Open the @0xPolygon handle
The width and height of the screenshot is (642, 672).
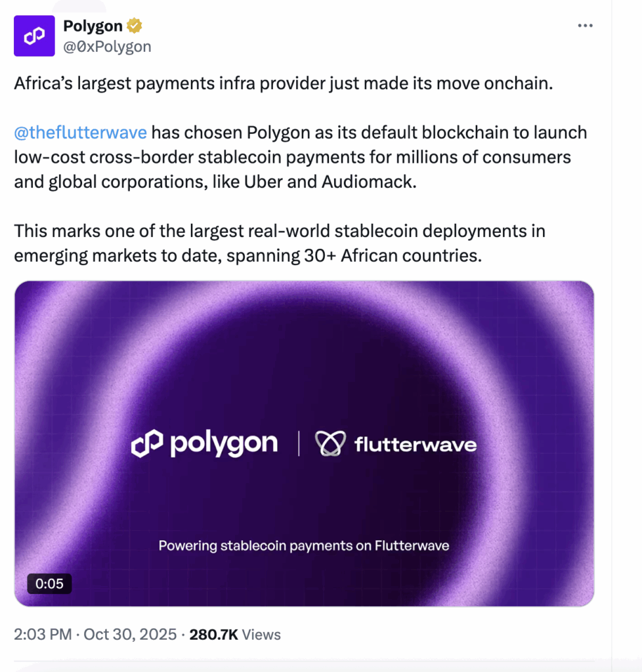(x=107, y=46)
